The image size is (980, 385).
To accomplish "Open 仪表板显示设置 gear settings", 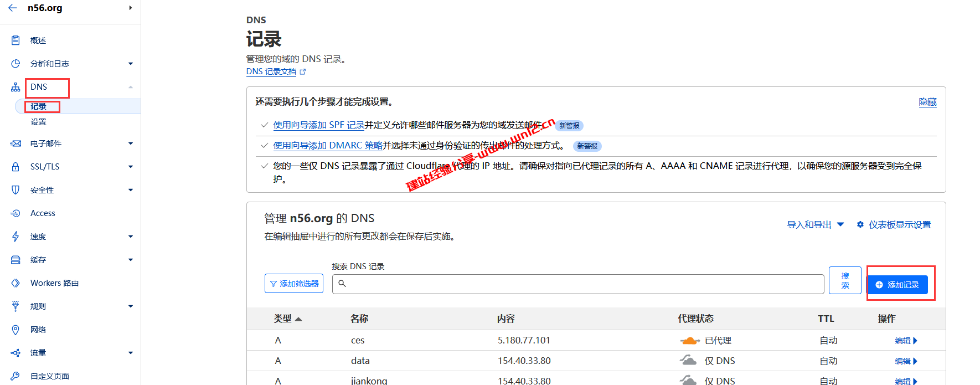I will pos(894,224).
